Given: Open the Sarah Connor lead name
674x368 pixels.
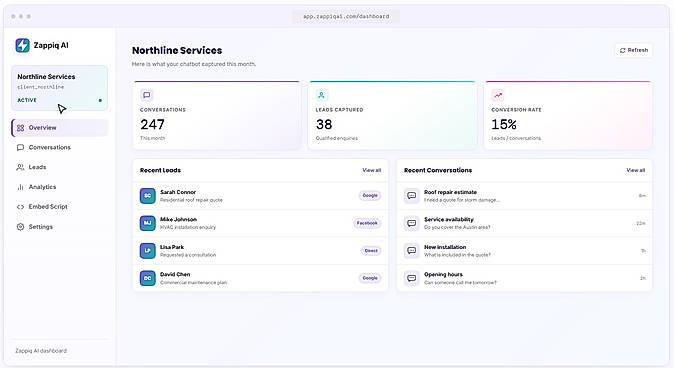Looking at the screenshot, I should 178,192.
